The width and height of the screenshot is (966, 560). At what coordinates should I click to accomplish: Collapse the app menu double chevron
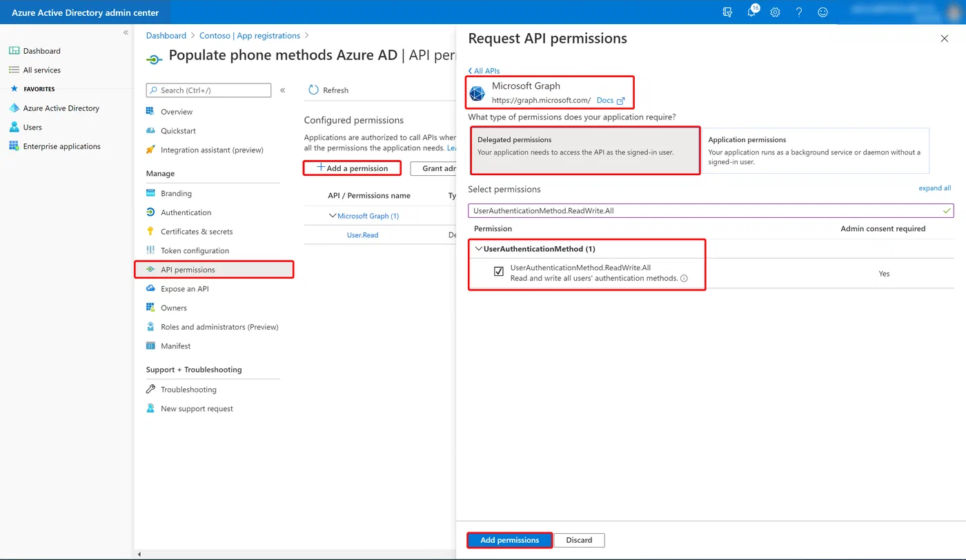tap(282, 90)
